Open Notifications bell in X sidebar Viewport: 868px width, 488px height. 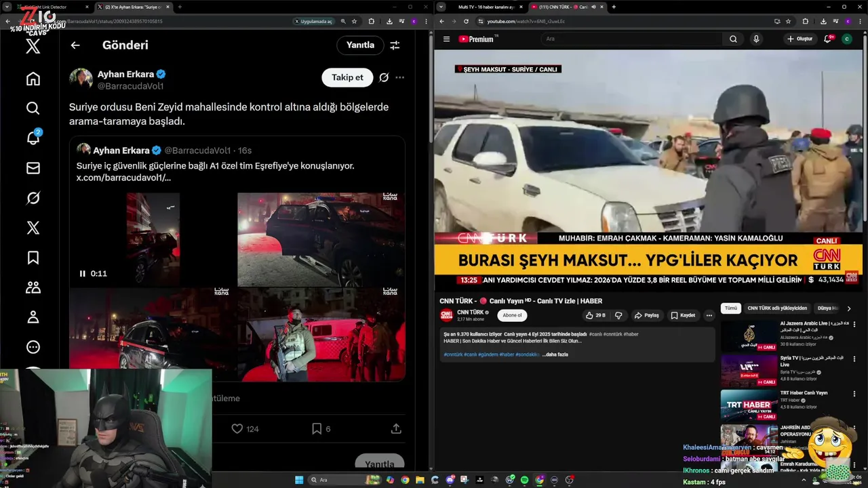click(33, 138)
